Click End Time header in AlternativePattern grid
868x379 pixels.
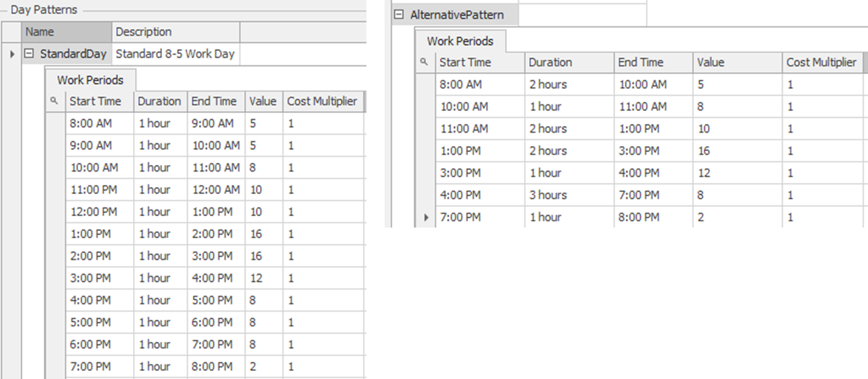coord(653,62)
